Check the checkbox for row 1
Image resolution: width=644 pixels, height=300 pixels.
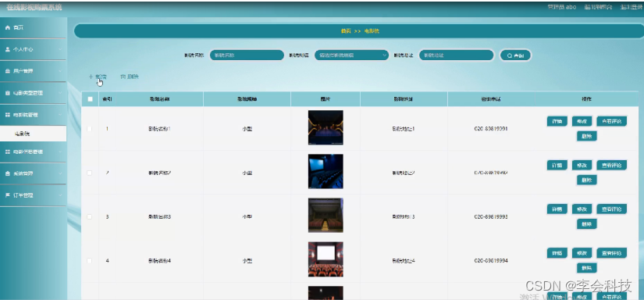click(90, 129)
